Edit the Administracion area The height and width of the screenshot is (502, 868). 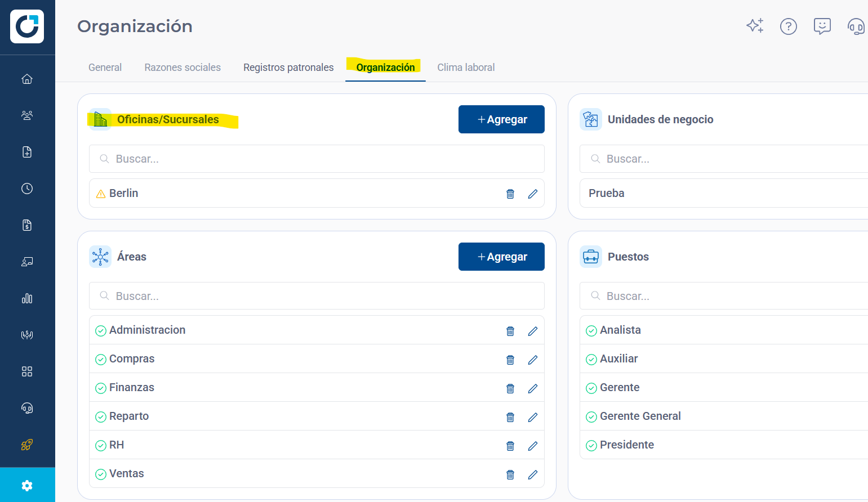point(533,331)
